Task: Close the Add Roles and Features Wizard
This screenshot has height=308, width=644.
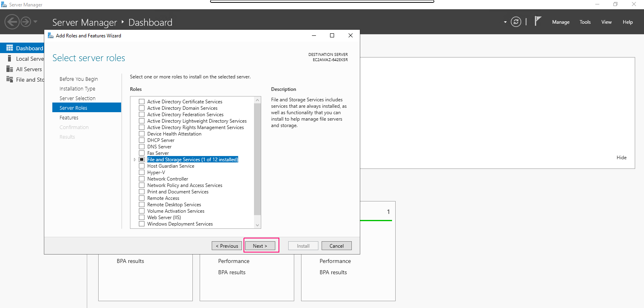Action: coord(351,35)
